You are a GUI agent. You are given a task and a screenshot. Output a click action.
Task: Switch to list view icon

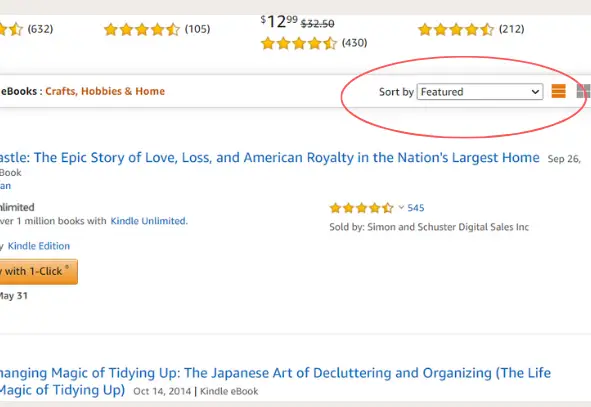(x=558, y=91)
